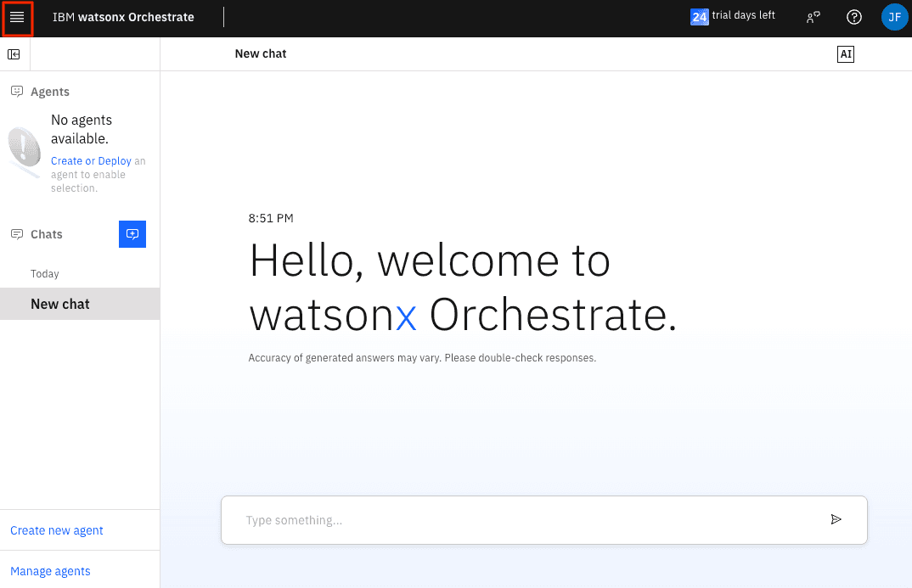Open the Help question mark icon
Viewport: 912px width, 588px height.
(854, 18)
